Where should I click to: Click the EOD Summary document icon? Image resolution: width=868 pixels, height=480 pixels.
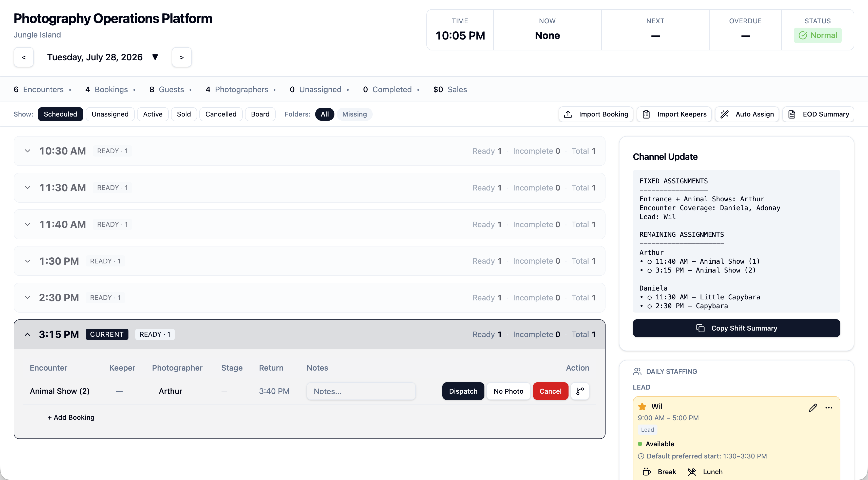coord(791,114)
